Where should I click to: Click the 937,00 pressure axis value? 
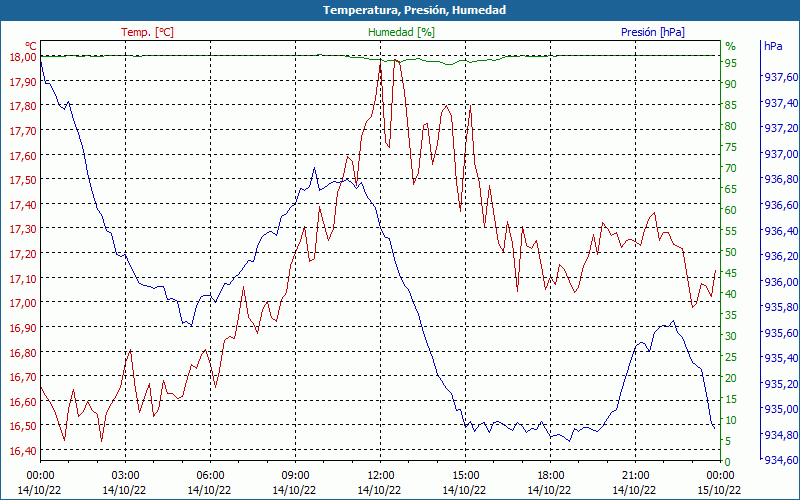(781, 154)
